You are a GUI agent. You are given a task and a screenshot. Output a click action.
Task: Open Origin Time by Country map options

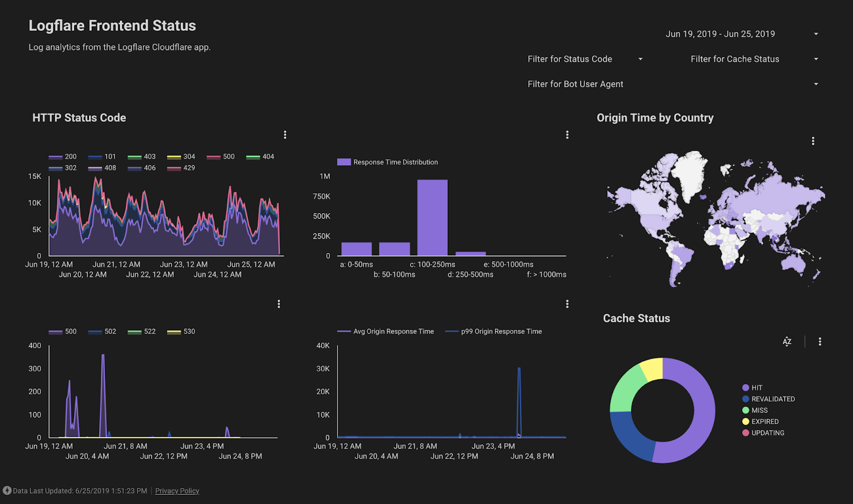click(x=813, y=141)
